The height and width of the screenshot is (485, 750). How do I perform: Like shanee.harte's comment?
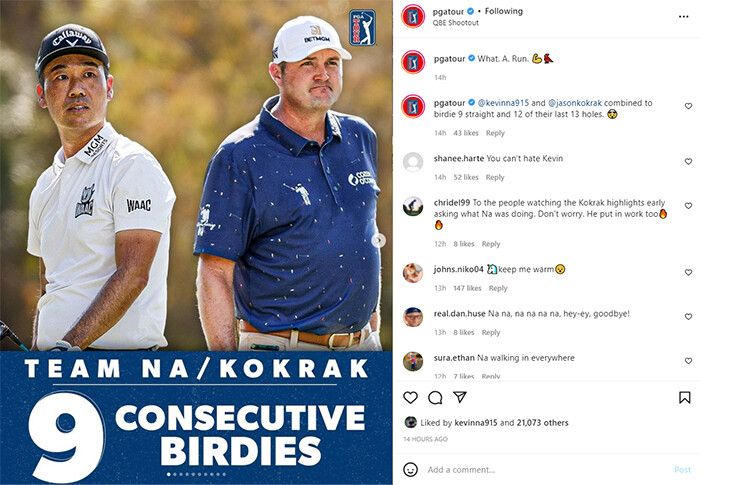coord(688,162)
